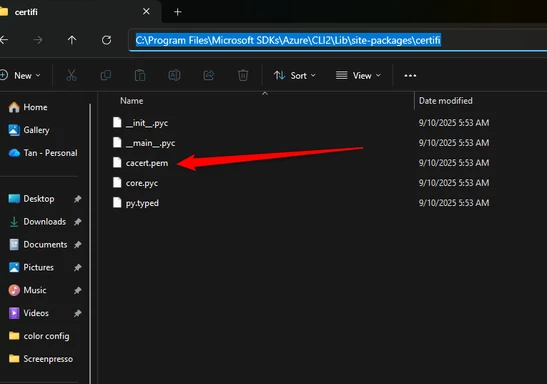Click the Cut scissors icon
547x384 pixels.
(x=71, y=75)
